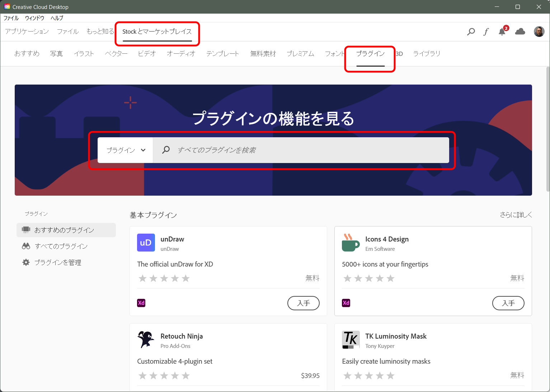Image resolution: width=550 pixels, height=392 pixels.
Task: Click 入手 button for Icons 4 Design
Action: pyautogui.click(x=508, y=303)
